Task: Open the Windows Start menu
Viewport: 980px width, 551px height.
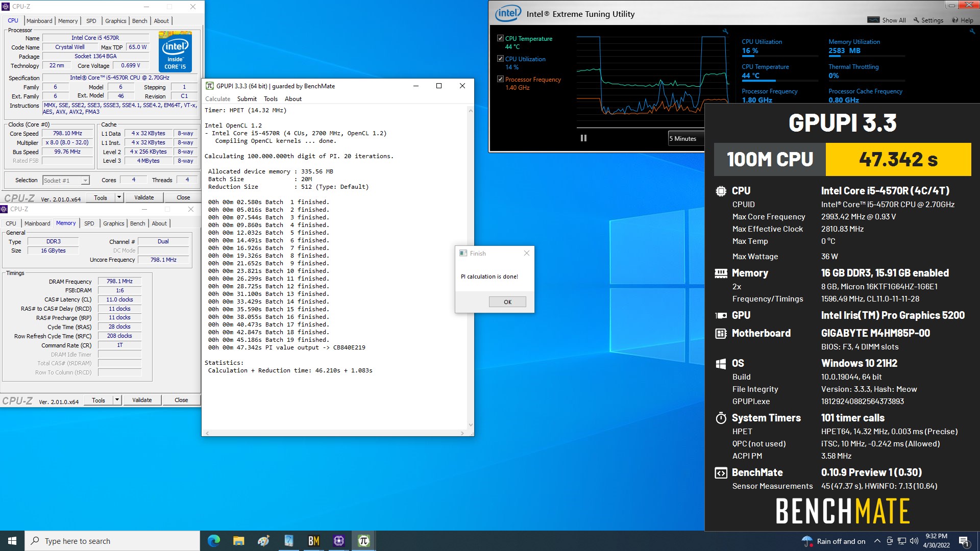Action: pos(12,541)
